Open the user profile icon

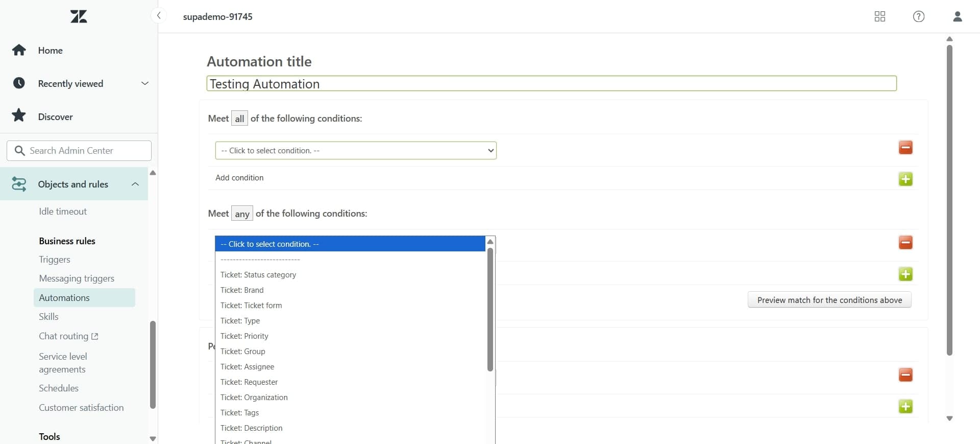click(958, 16)
